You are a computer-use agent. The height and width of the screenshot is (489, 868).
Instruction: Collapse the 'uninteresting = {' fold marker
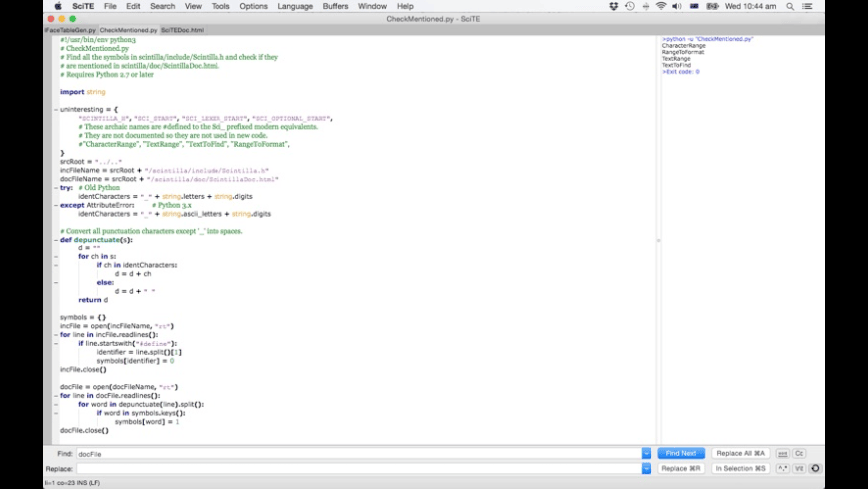pyautogui.click(x=55, y=110)
